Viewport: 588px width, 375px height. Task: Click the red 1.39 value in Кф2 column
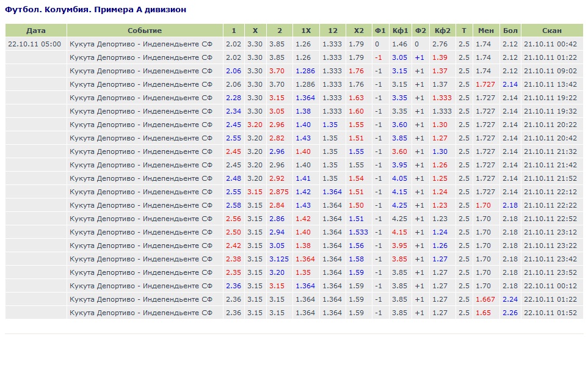440,57
